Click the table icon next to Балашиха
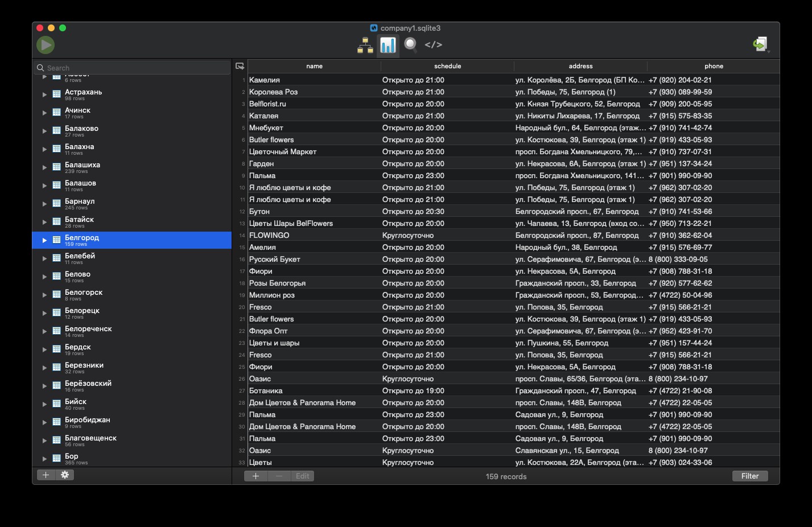Screen dimensions: 812x527 click(56, 167)
